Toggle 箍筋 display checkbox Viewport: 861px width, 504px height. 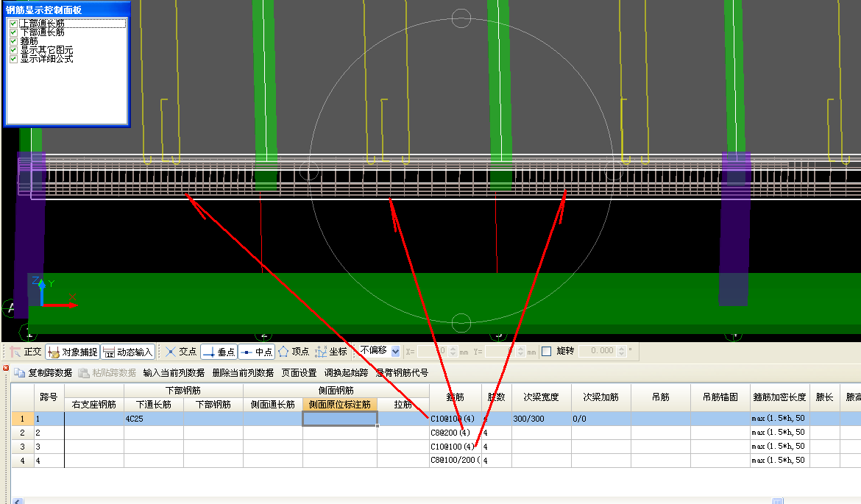point(13,41)
